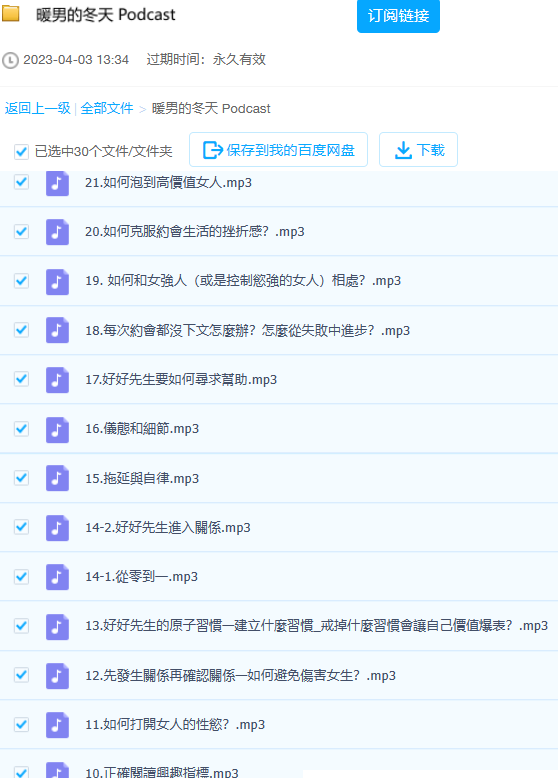Viewport: 558px width, 778px height.
Task: Toggle checkbox for 14-2.好好先生進入關係.mp3
Action: [21, 526]
